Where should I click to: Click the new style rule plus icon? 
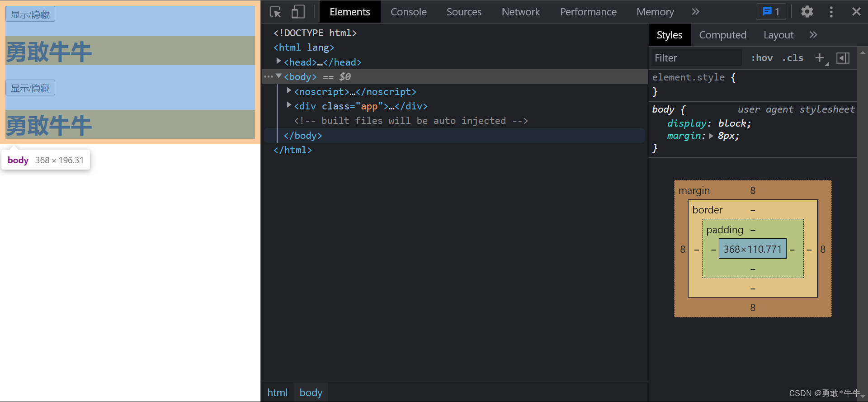pyautogui.click(x=819, y=58)
